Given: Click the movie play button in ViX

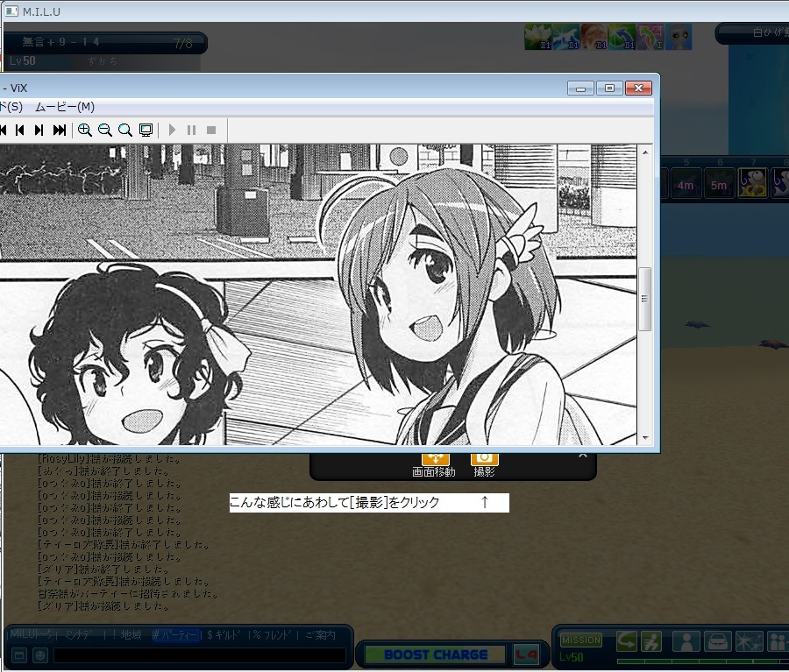Looking at the screenshot, I should coord(172,131).
